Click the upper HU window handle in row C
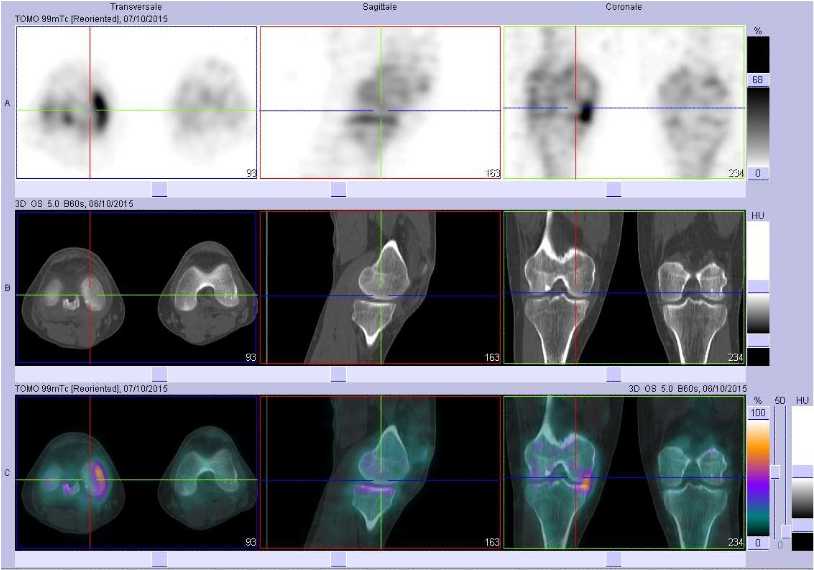The image size is (814, 570). tap(803, 471)
